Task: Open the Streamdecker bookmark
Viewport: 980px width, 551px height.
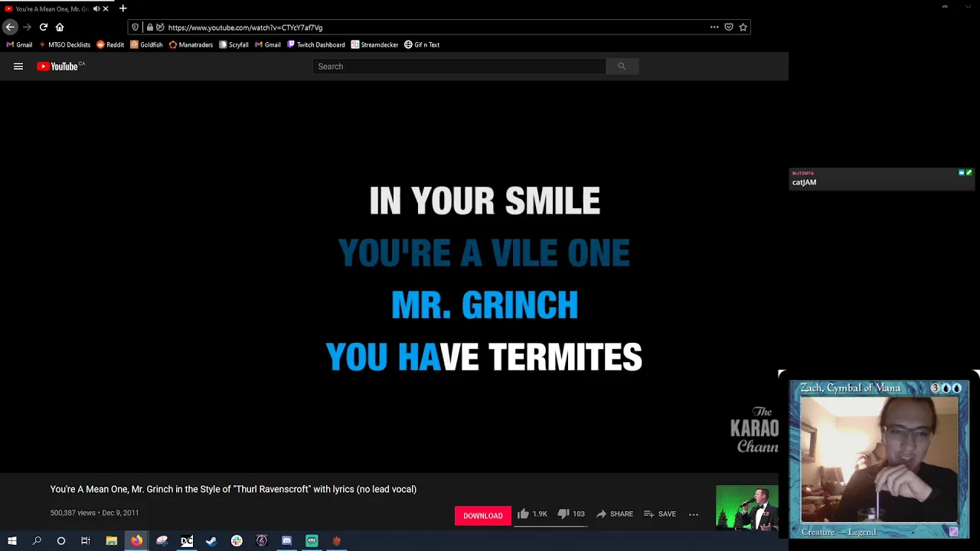Action: [374, 44]
